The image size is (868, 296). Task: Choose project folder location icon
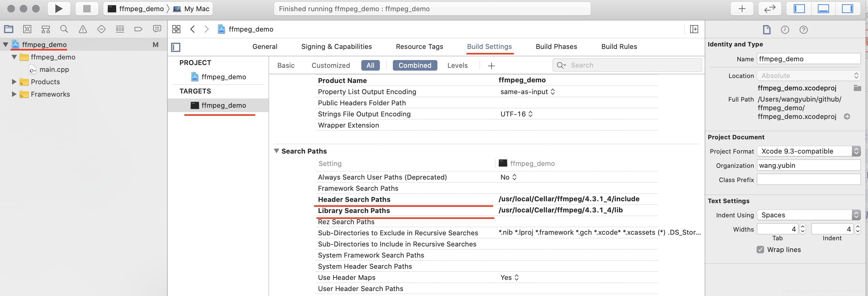(x=857, y=88)
